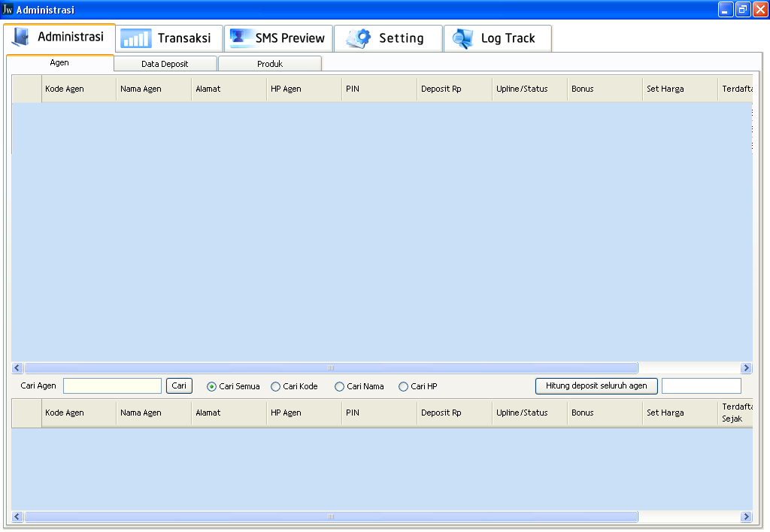Minimize the Administrasi window

tap(726, 9)
